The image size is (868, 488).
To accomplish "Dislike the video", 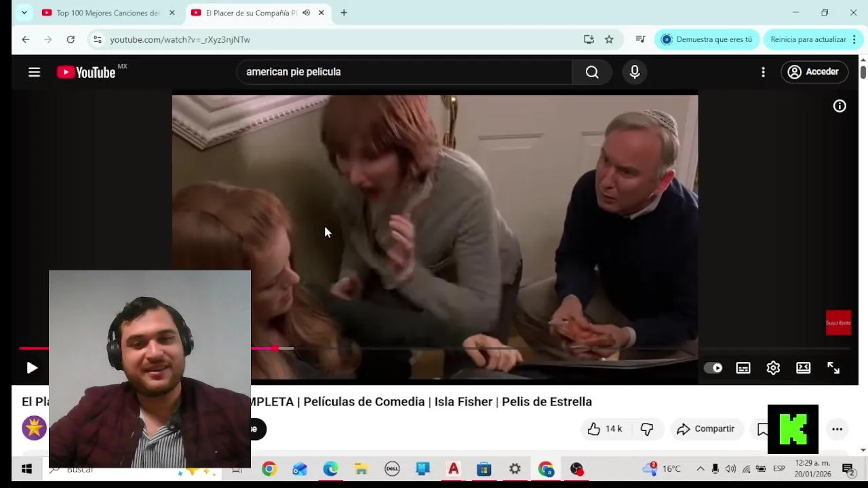I will point(647,429).
